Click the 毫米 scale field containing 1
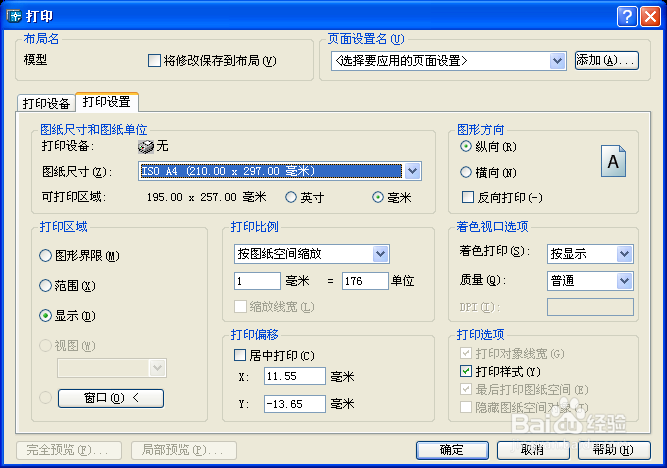This screenshot has width=667, height=468. (x=257, y=281)
